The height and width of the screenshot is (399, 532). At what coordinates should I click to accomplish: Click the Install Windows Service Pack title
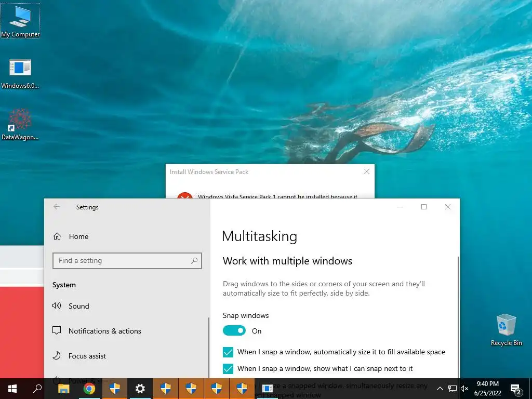pos(209,172)
